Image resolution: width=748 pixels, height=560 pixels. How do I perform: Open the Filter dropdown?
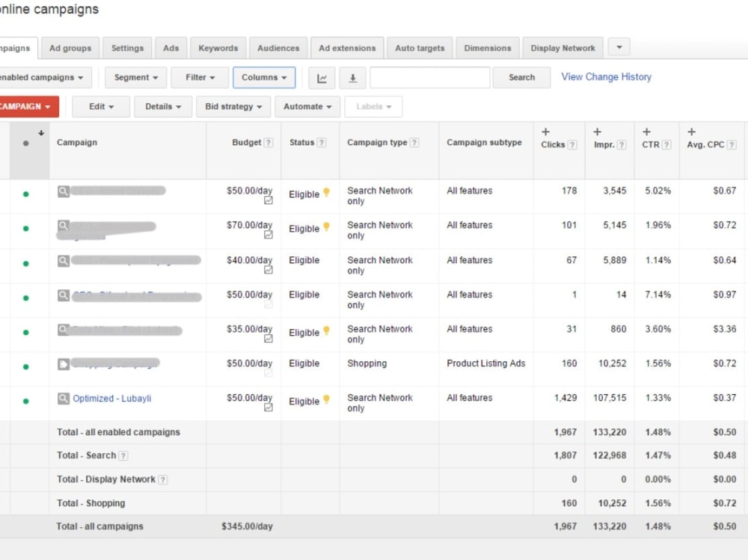[x=200, y=78]
